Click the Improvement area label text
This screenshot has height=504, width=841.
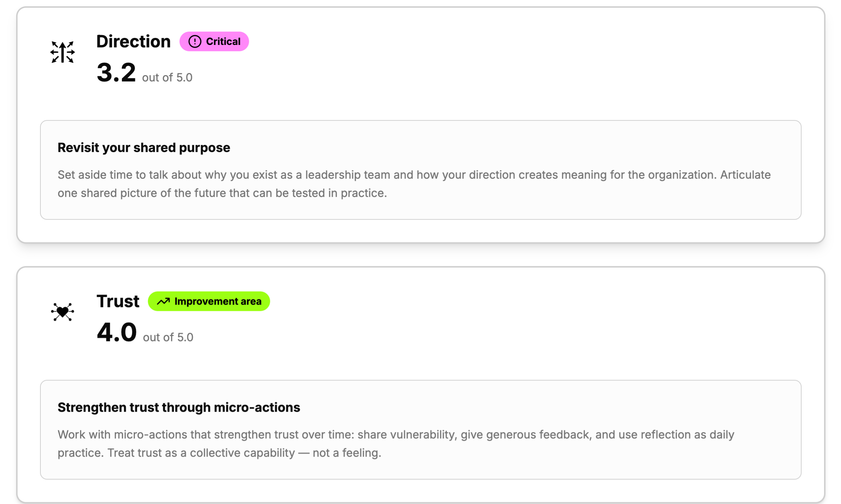pos(218,301)
